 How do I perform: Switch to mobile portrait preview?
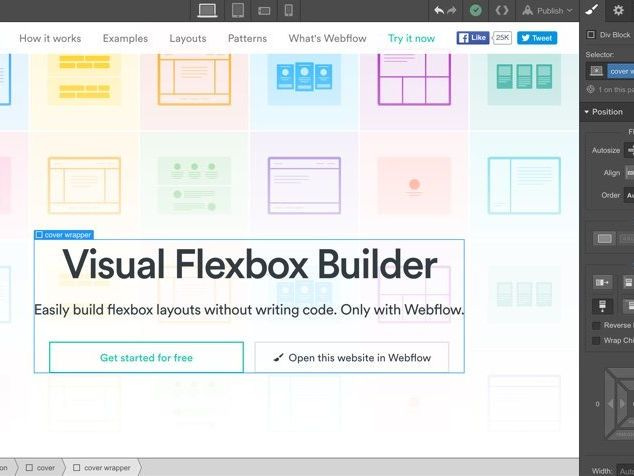(288, 10)
